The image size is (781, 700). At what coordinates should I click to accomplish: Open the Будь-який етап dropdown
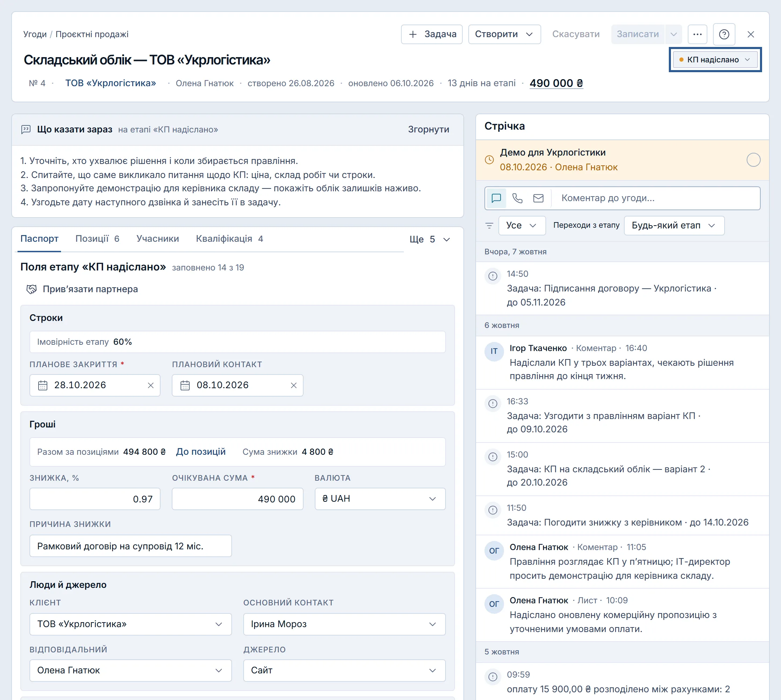[674, 225]
